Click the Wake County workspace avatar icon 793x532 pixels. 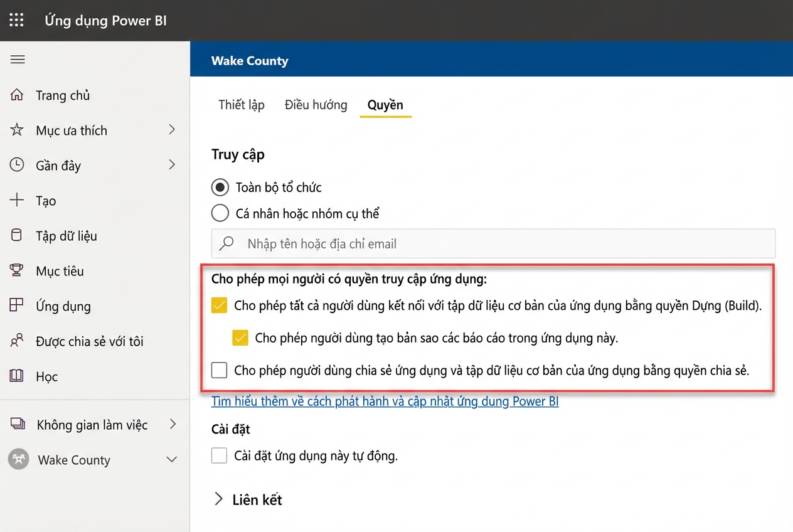[x=18, y=459]
